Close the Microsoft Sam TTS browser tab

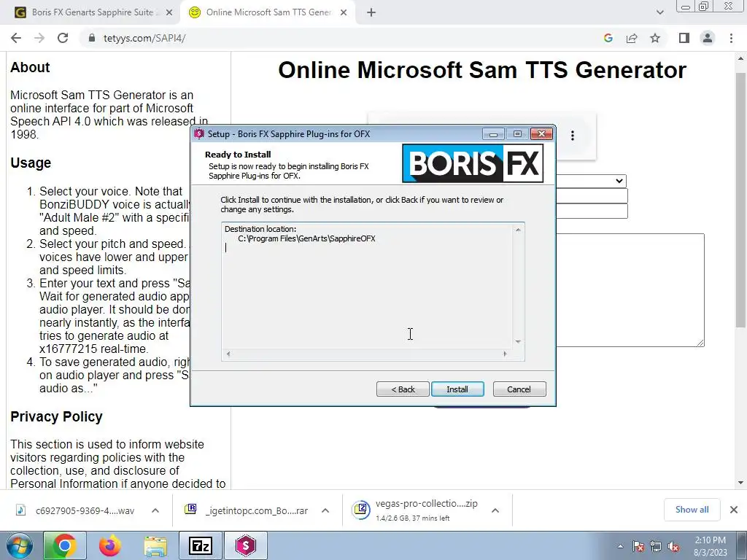click(x=344, y=13)
